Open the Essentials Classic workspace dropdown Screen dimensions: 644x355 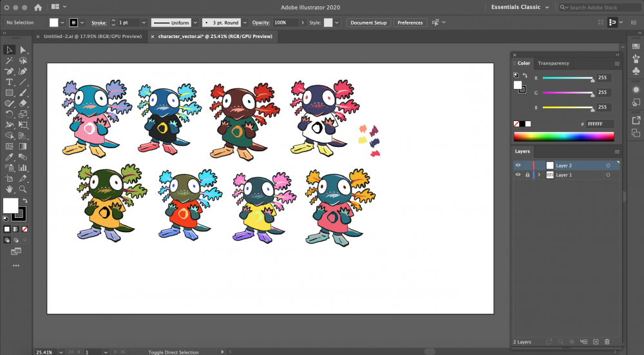tap(520, 7)
